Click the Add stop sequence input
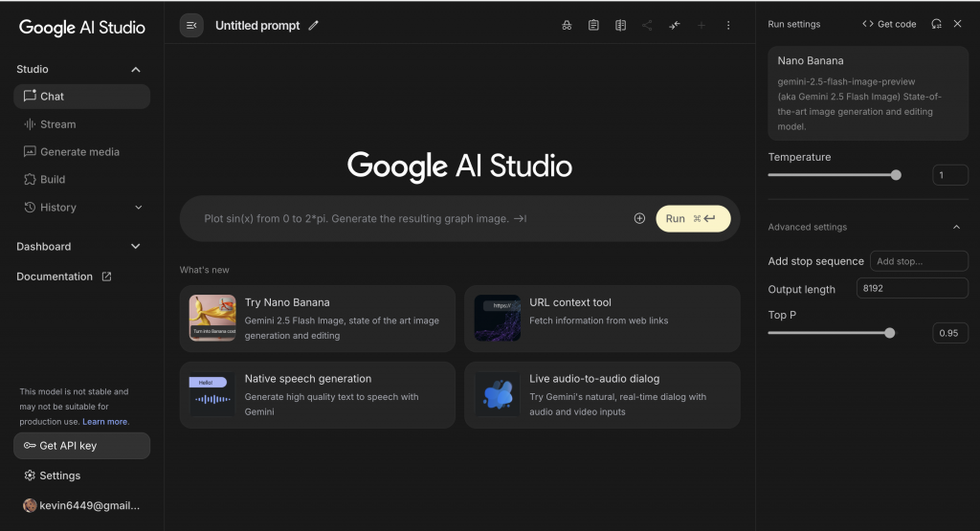The height and width of the screenshot is (531, 980). [x=919, y=261]
